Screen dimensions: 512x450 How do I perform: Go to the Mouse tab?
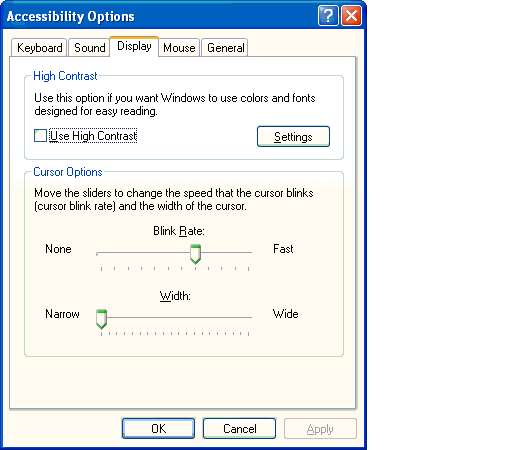tap(179, 48)
